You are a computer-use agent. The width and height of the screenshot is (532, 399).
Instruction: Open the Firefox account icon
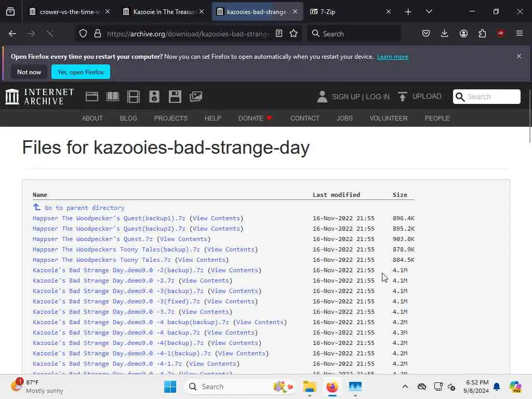[x=463, y=34]
